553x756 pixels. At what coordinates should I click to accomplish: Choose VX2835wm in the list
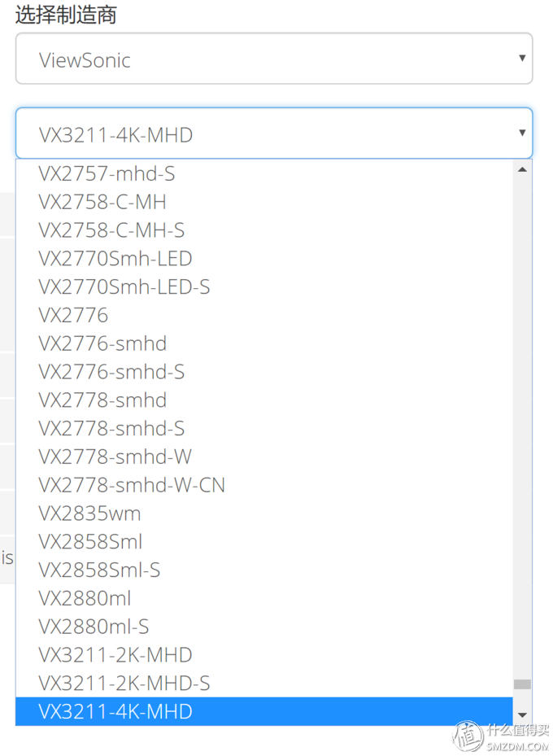[x=89, y=513]
